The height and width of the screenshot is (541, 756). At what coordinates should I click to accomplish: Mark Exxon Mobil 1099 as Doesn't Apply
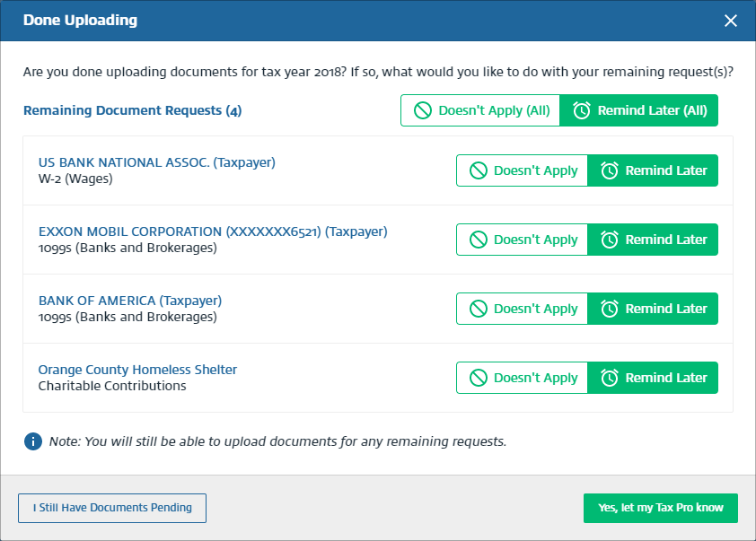click(523, 240)
